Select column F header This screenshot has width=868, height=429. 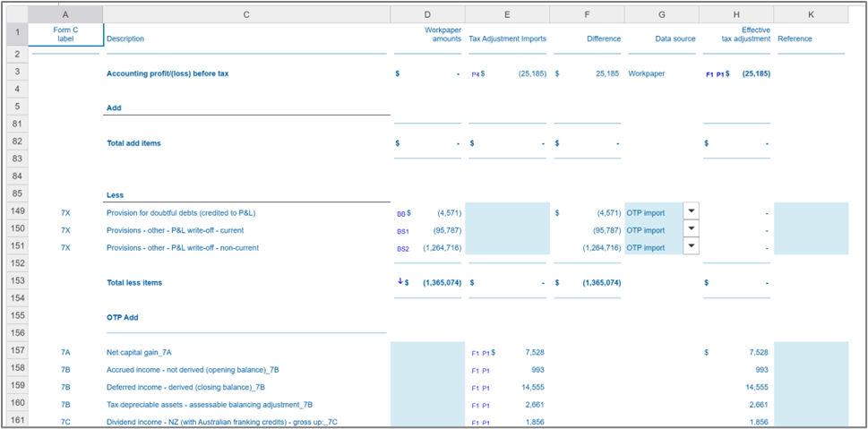[x=587, y=15]
